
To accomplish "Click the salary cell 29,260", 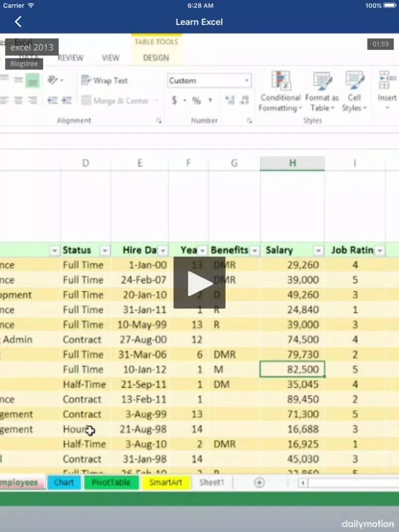I will coord(293,264).
